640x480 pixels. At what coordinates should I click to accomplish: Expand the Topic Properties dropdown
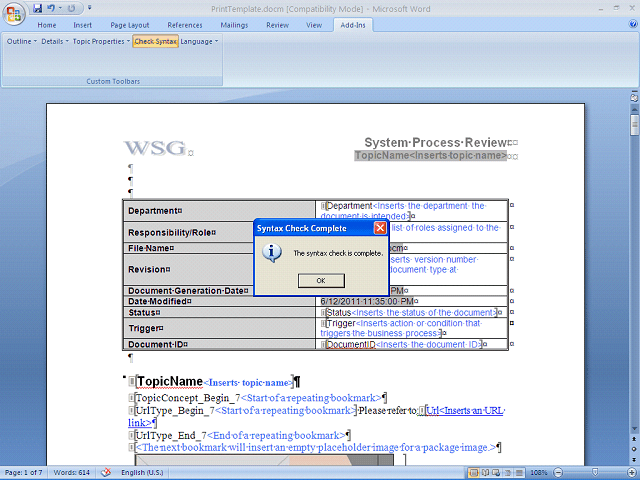pyautogui.click(x=101, y=41)
